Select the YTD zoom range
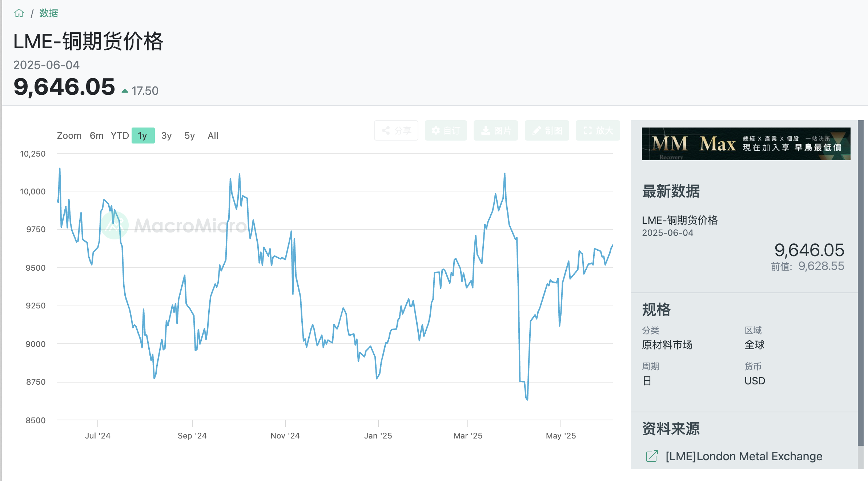 (x=120, y=136)
